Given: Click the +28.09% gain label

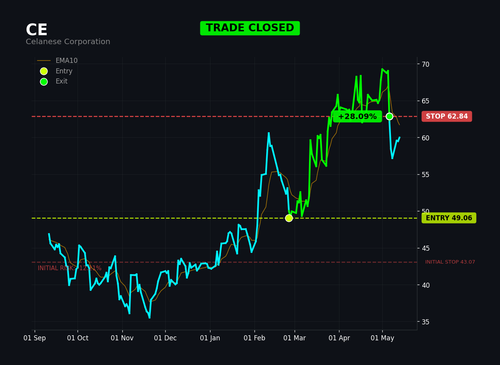Looking at the screenshot, I should pyautogui.click(x=357, y=117).
